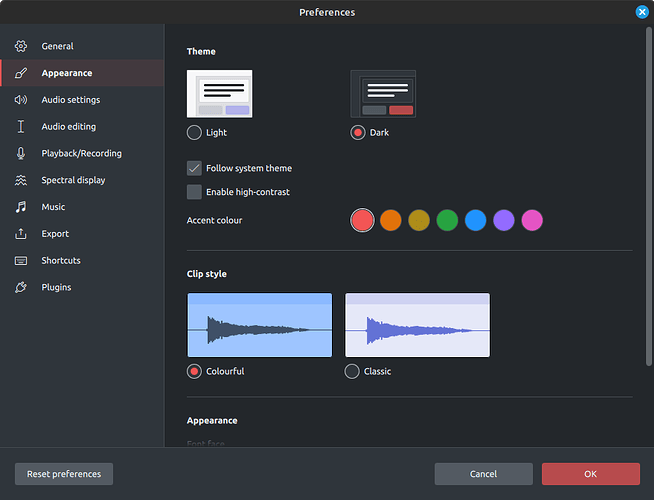Open the Plugins section label
654x500 pixels.
(56, 287)
